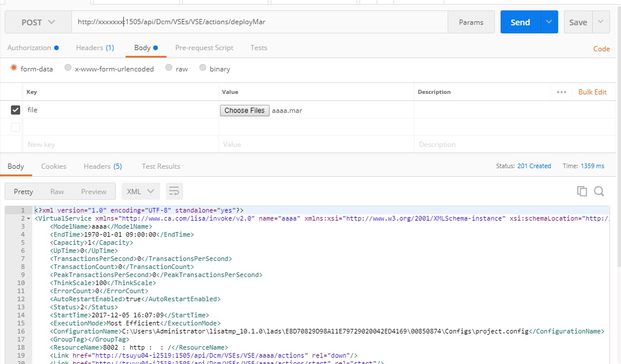Open the Headers (5) response tab
The image size is (621, 364).
point(103,166)
